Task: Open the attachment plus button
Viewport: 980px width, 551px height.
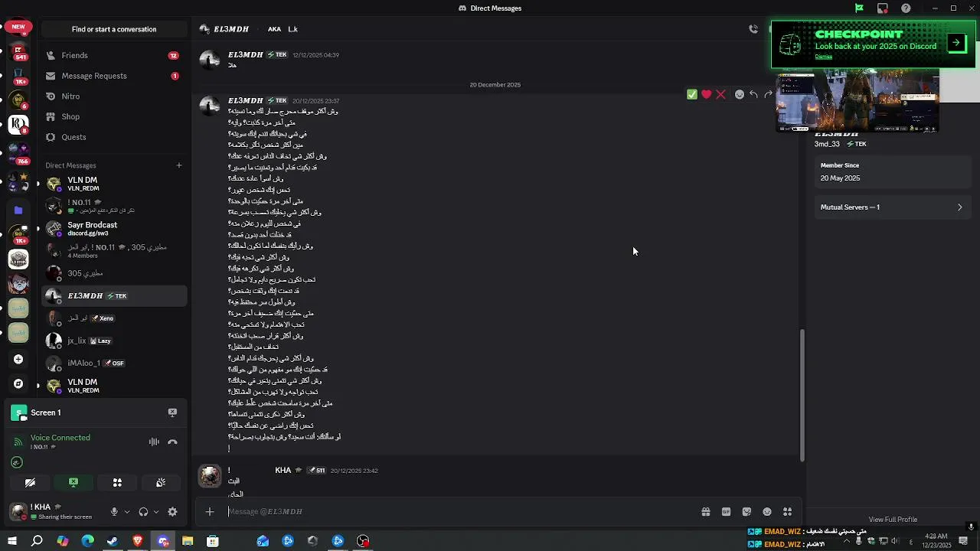Action: point(210,512)
